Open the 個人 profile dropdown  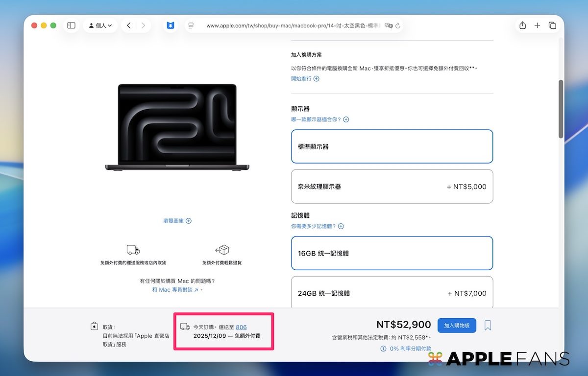click(x=100, y=25)
